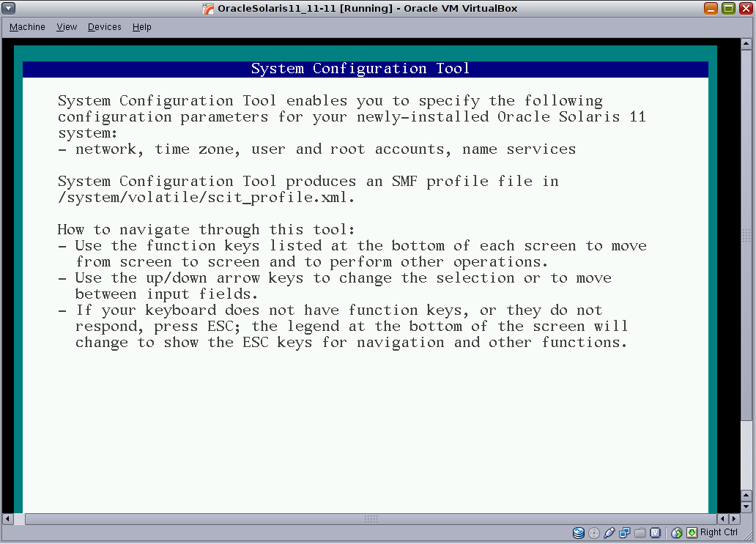Click the System Configuration Tool title banner

click(x=366, y=69)
